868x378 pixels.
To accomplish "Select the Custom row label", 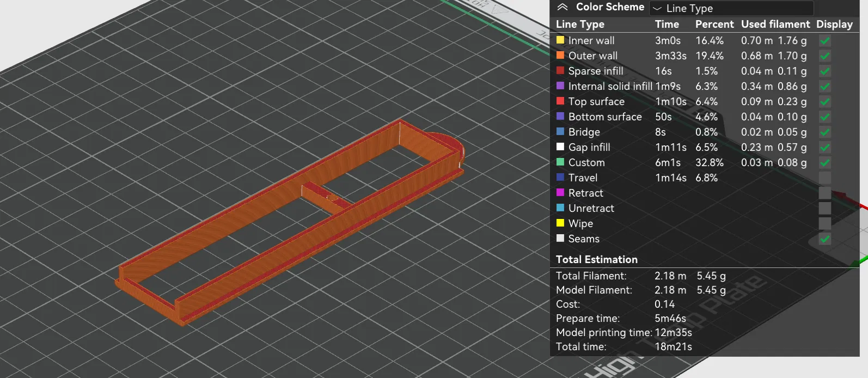I will pos(586,163).
